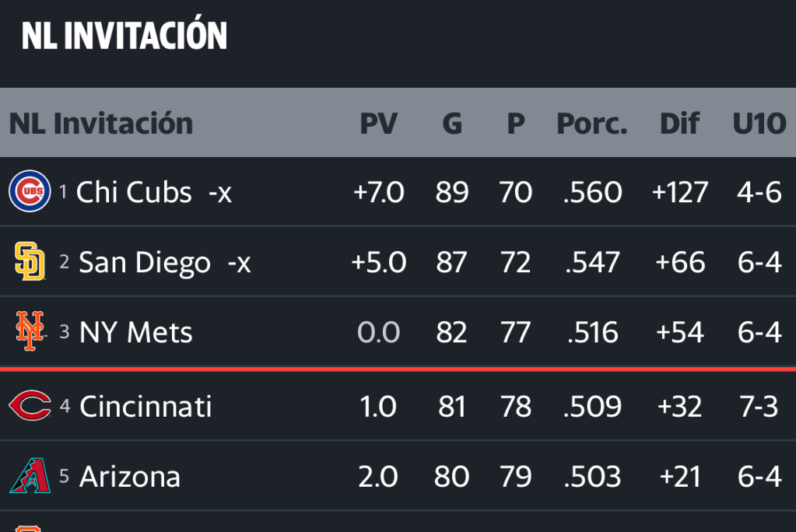796x532 pixels.
Task: Click the Porc. column header
Action: (x=591, y=124)
